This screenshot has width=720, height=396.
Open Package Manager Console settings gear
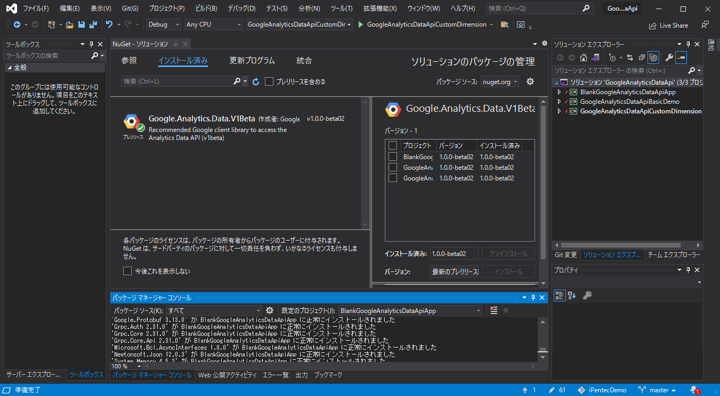pyautogui.click(x=270, y=311)
